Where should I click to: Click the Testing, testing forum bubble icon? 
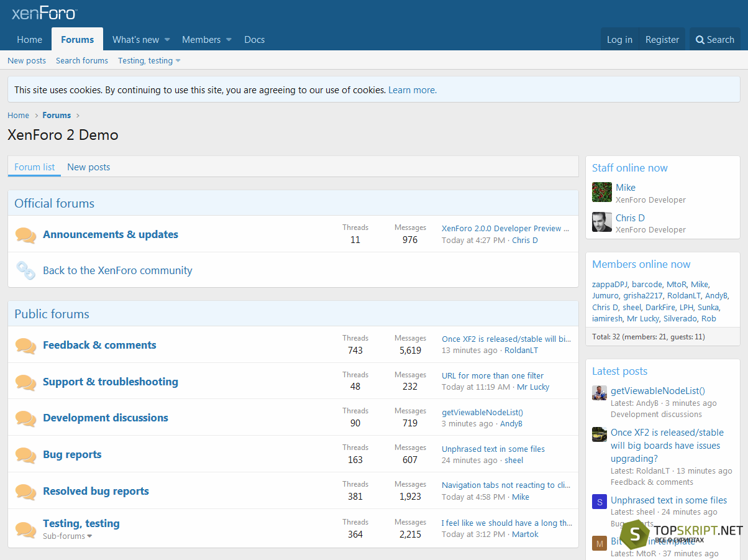[25, 530]
